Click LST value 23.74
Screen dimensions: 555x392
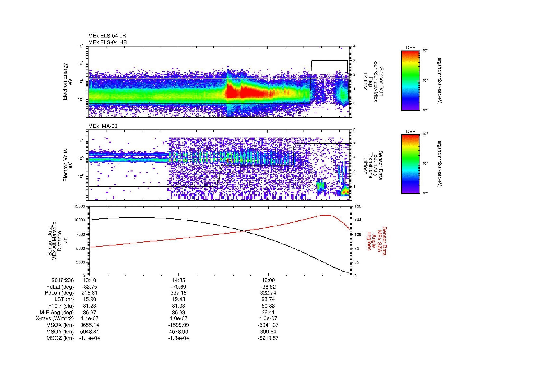coord(268,299)
